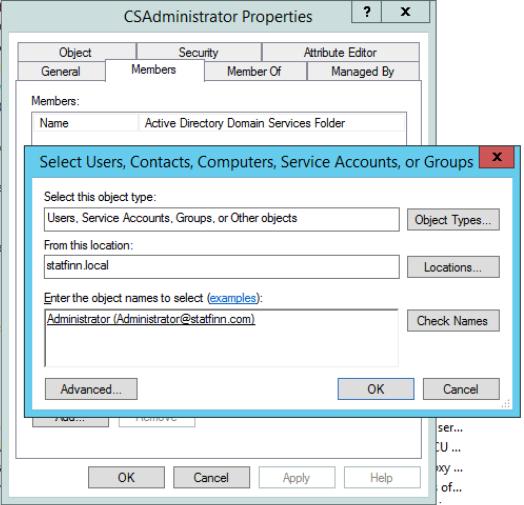Cancel the Select Users dialog
The height and width of the screenshot is (505, 524).
[x=461, y=389]
